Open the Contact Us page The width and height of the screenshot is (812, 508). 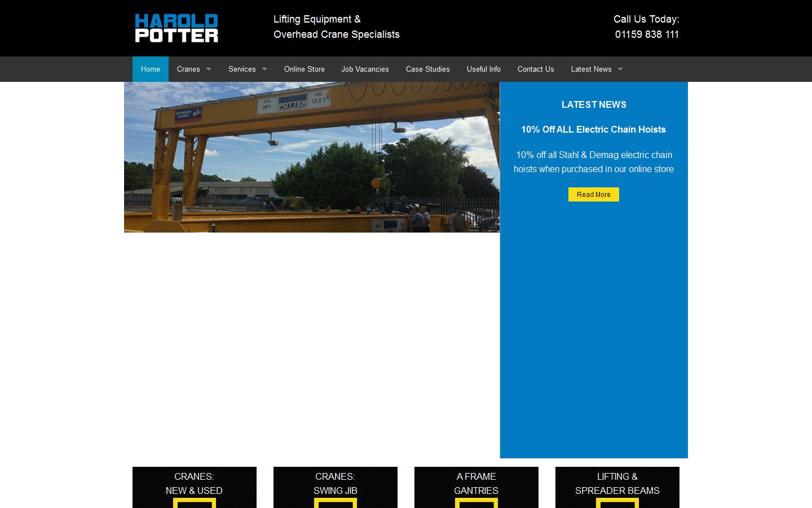point(536,69)
